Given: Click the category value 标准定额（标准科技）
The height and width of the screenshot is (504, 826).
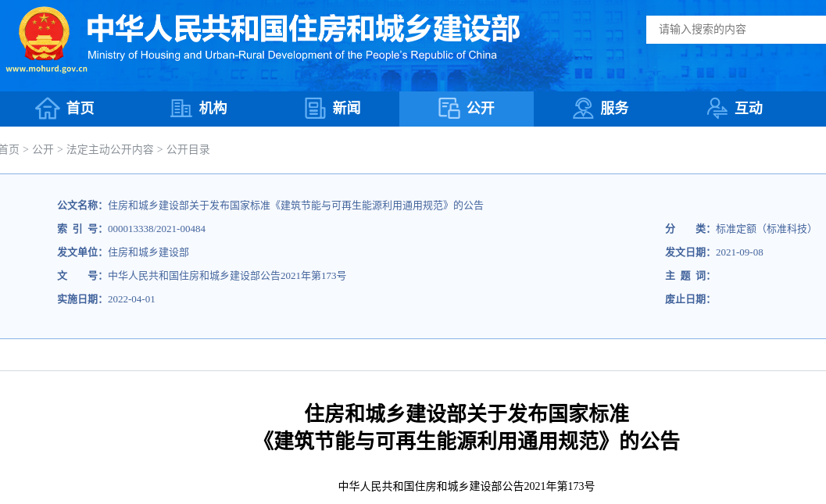Looking at the screenshot, I should [x=765, y=229].
